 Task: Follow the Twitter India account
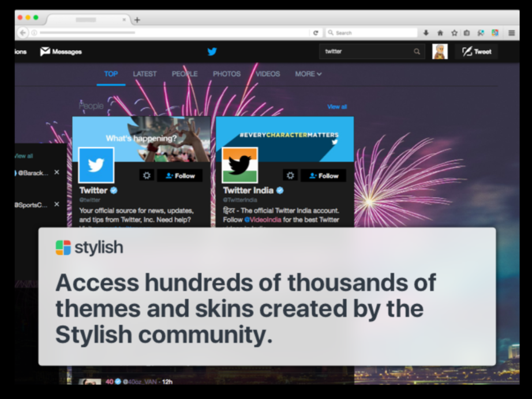tap(323, 176)
